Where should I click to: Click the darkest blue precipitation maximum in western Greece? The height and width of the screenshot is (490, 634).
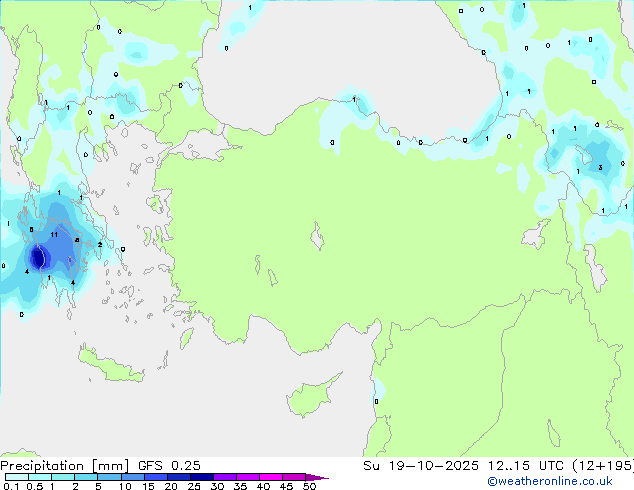pos(38,257)
